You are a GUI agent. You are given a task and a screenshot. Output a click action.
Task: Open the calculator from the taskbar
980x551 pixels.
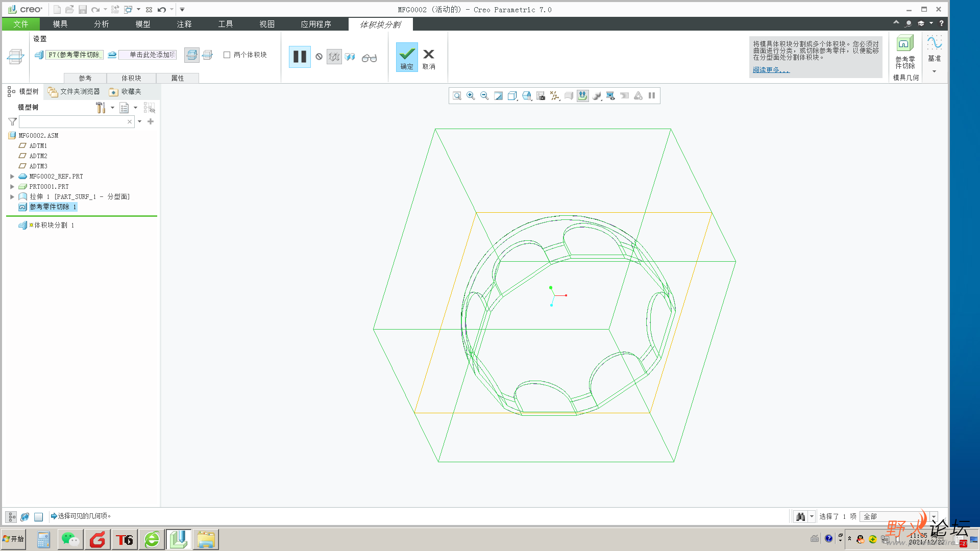coord(43,540)
